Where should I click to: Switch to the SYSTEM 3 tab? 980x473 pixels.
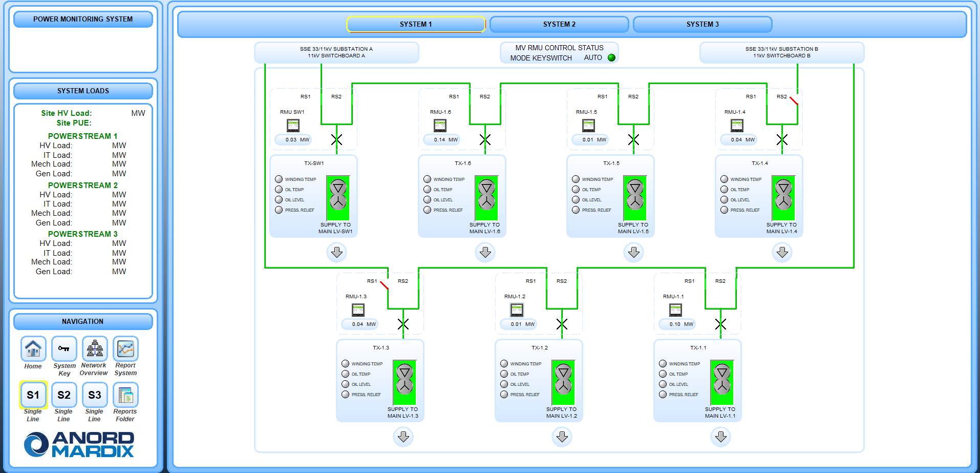click(702, 24)
